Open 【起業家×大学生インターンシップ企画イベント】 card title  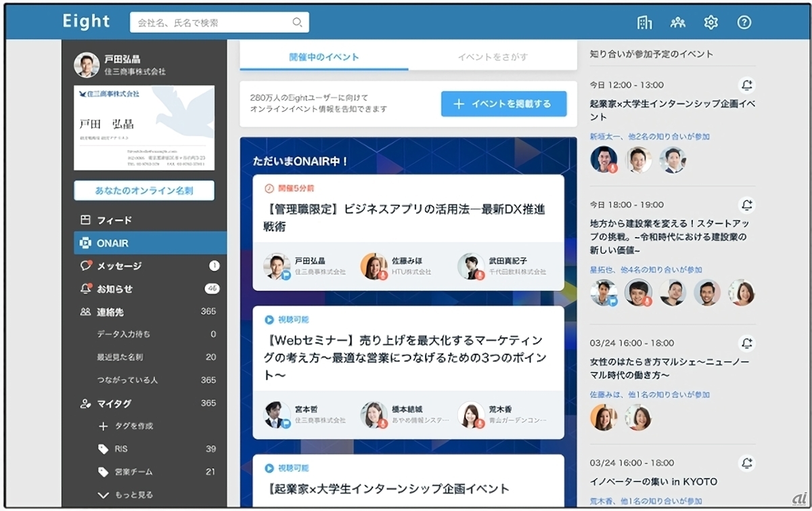coord(386,489)
